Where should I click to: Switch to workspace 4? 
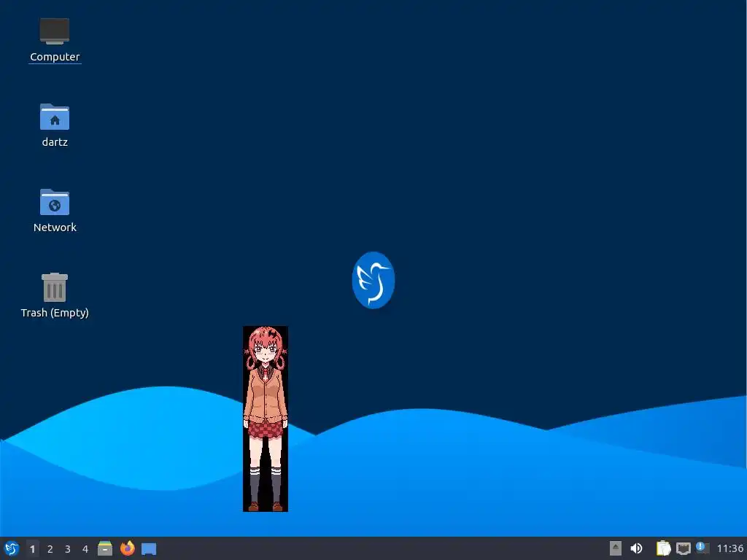point(85,549)
